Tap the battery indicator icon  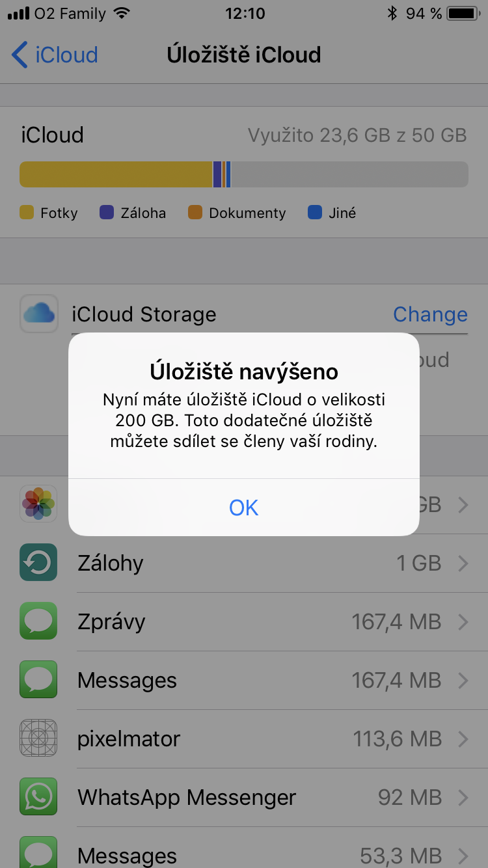[463, 13]
